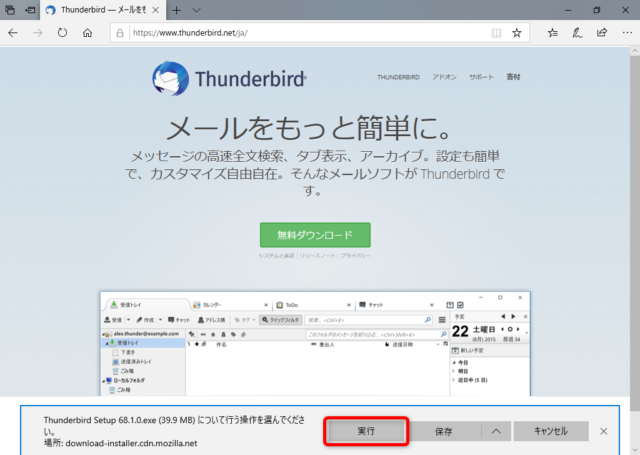The height and width of the screenshot is (455, 640).
Task: Click the キャンセル button
Action: point(551,431)
